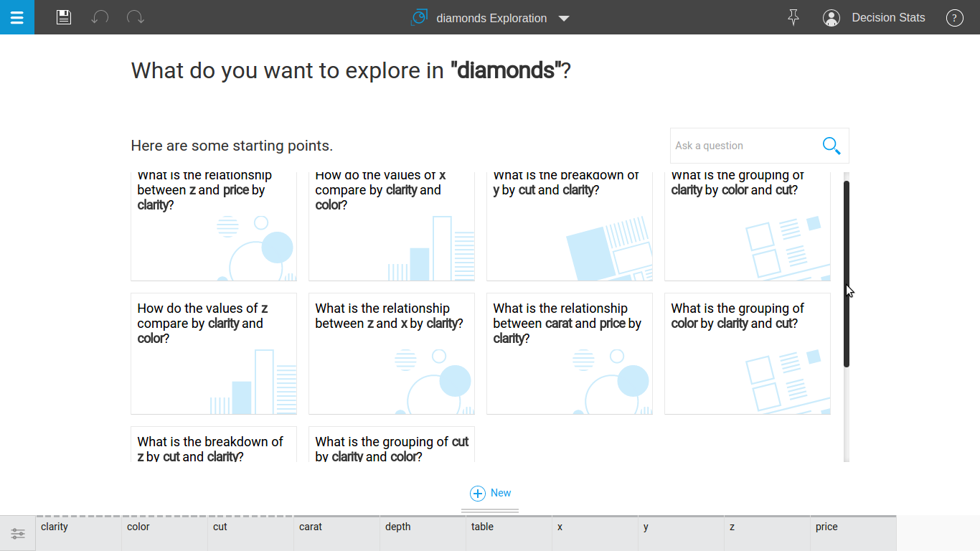Click the search magnifier icon
Viewport: 980px width, 551px height.
pos(831,146)
